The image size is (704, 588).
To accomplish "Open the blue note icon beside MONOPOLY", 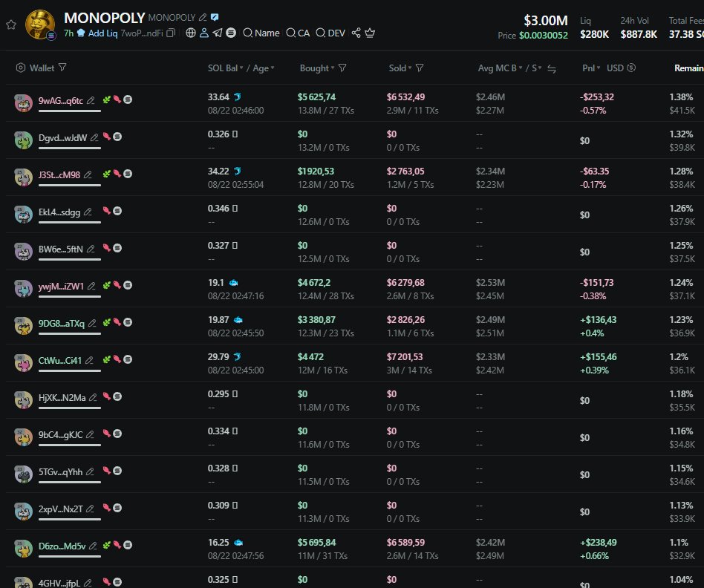I will tap(215, 18).
